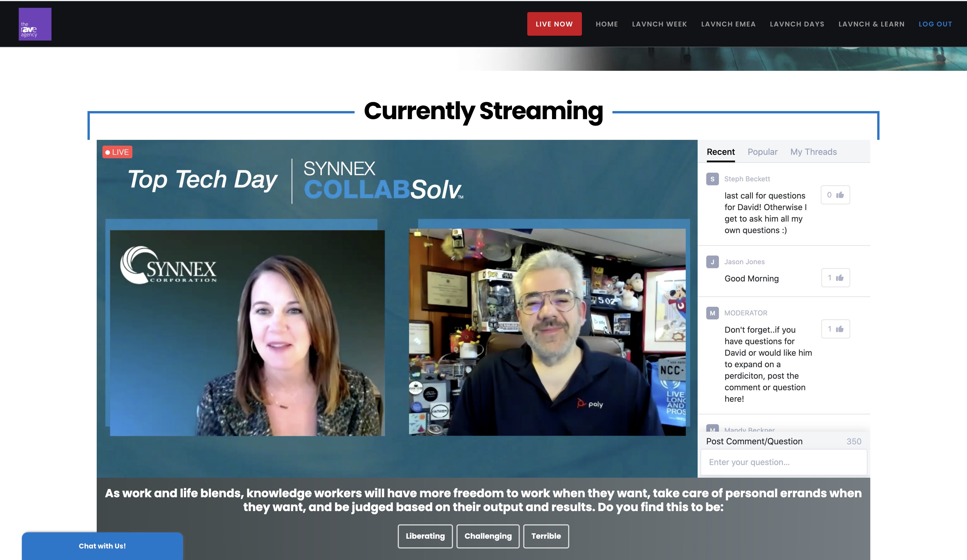Select LAVNCH & LEARN in navigation
The image size is (967, 560).
pyautogui.click(x=871, y=24)
